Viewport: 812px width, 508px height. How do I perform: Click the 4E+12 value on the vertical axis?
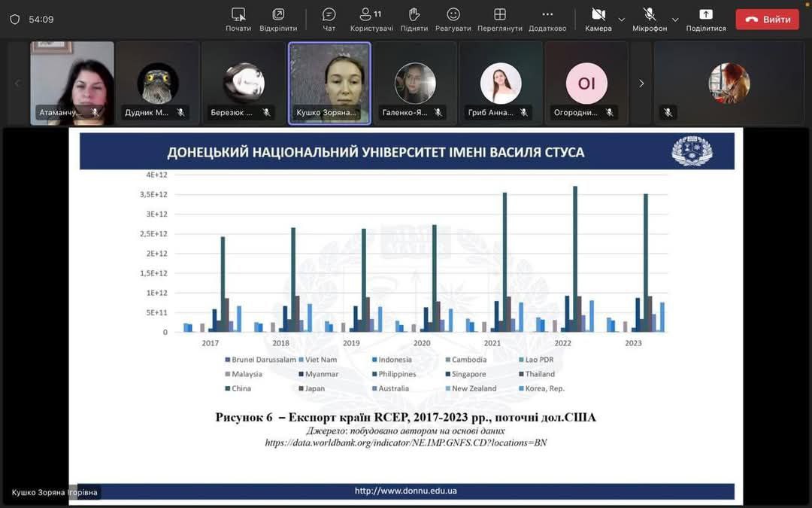coord(156,175)
